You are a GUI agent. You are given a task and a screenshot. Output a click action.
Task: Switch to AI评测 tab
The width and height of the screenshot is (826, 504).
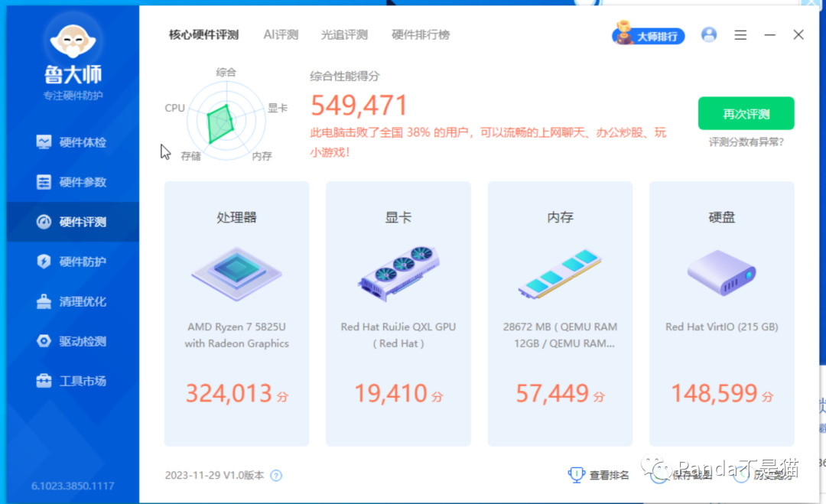coord(281,34)
